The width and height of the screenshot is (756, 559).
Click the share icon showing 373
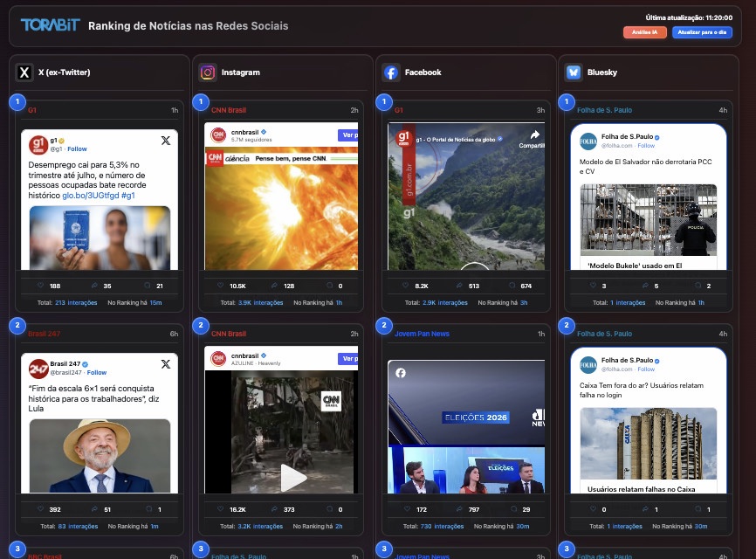pos(274,509)
